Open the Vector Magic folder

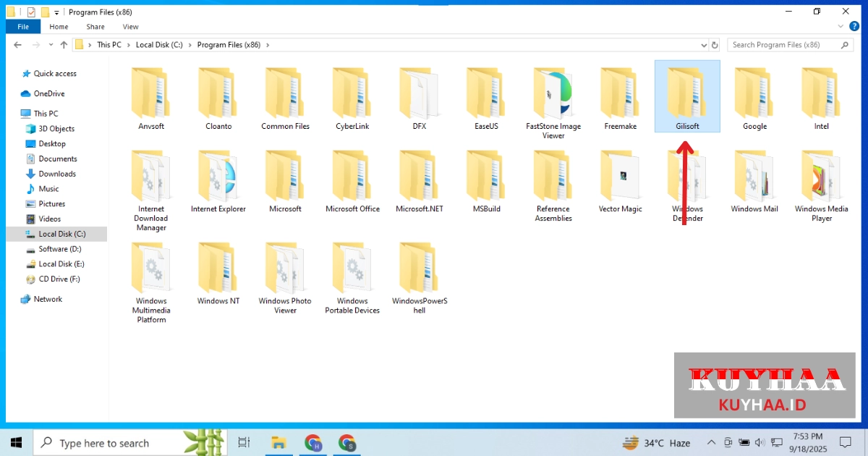click(620, 182)
